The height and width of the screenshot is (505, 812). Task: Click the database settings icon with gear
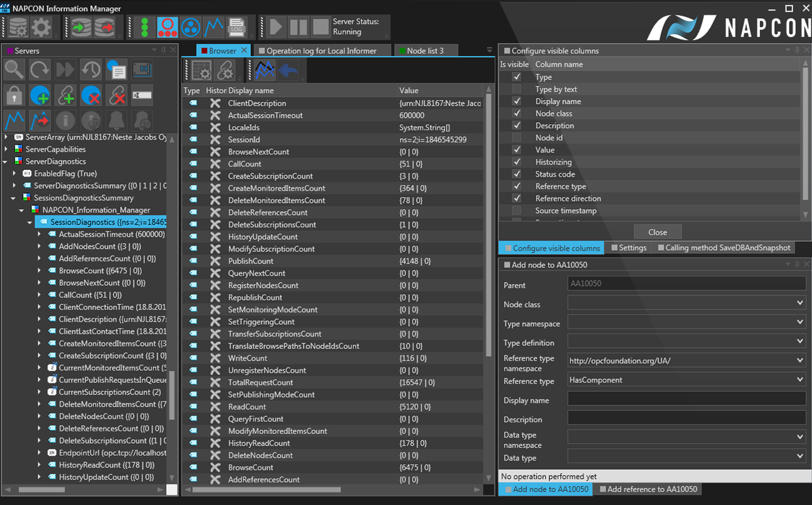point(18,27)
